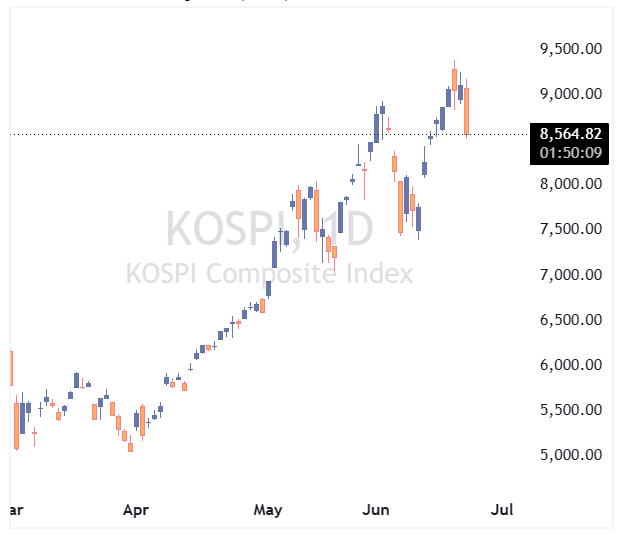Click the KOSPI, 1D watermark text
The height and width of the screenshot is (547, 623).
(269, 229)
